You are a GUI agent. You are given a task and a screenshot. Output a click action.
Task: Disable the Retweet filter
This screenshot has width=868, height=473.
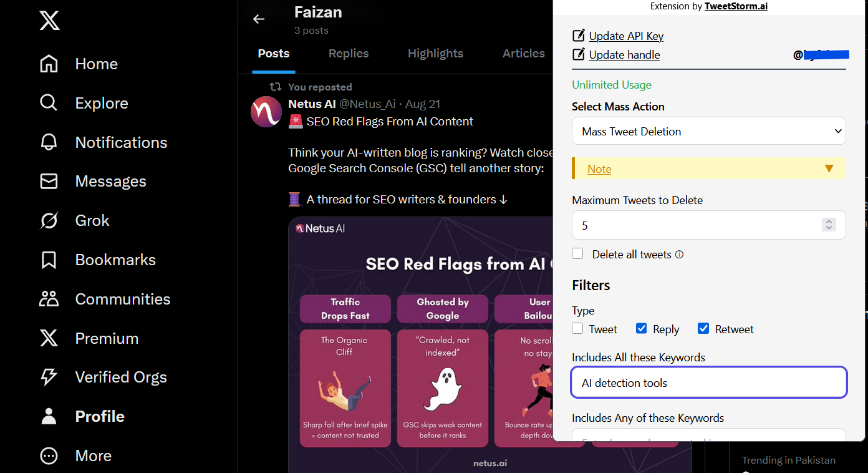703,328
